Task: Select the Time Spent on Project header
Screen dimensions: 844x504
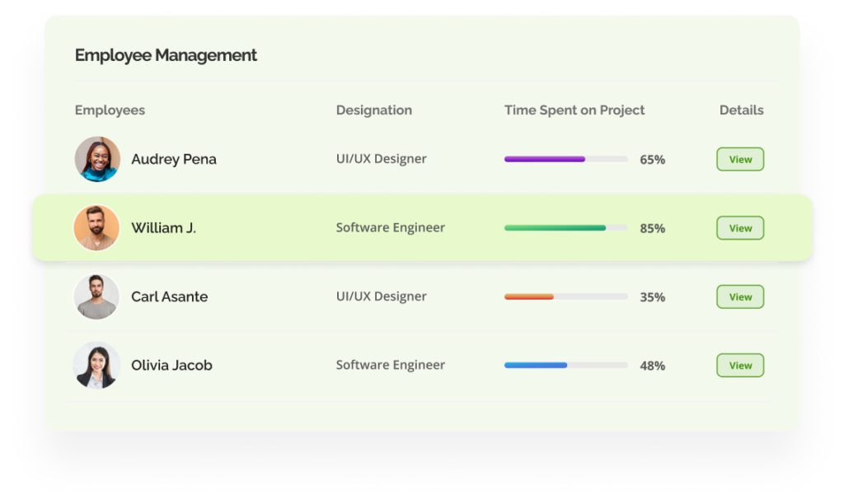Action: coord(574,110)
